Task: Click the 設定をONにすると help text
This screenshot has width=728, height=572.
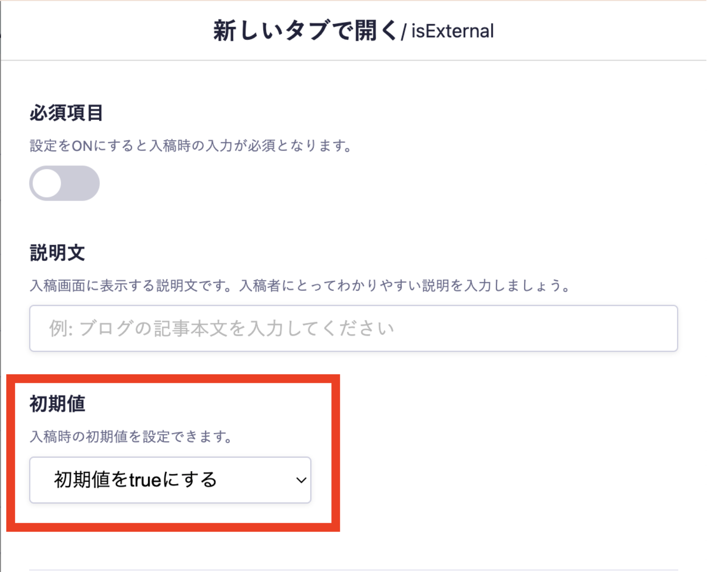Action: (x=190, y=146)
